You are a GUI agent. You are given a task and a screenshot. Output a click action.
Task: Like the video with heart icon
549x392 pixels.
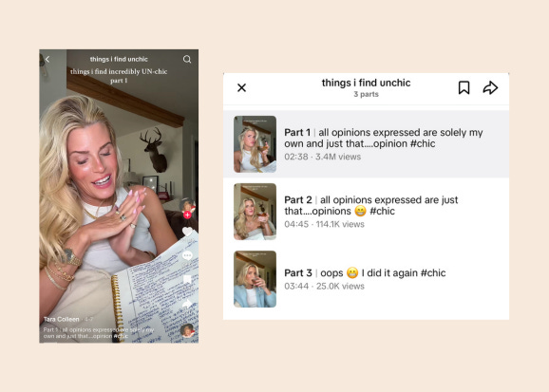coord(188,232)
